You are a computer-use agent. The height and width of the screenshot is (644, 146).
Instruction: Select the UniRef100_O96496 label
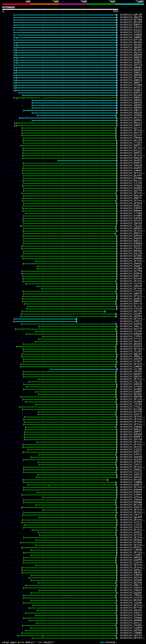click(131, 165)
